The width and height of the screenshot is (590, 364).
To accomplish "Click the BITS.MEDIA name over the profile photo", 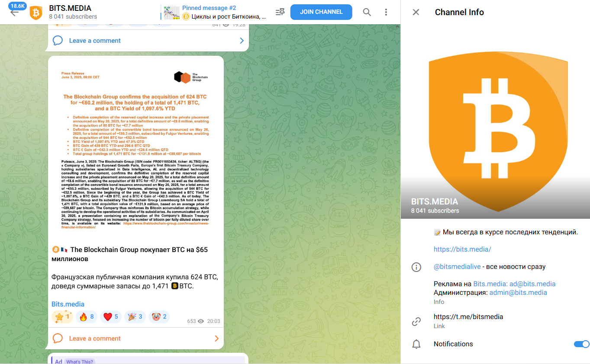I will pyautogui.click(x=435, y=202).
